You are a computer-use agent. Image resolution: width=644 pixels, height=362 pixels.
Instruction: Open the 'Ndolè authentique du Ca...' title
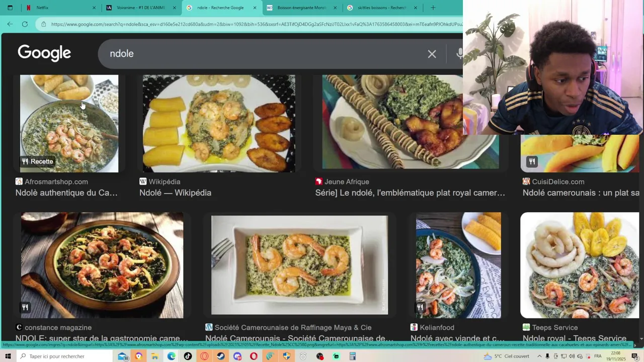click(x=66, y=193)
